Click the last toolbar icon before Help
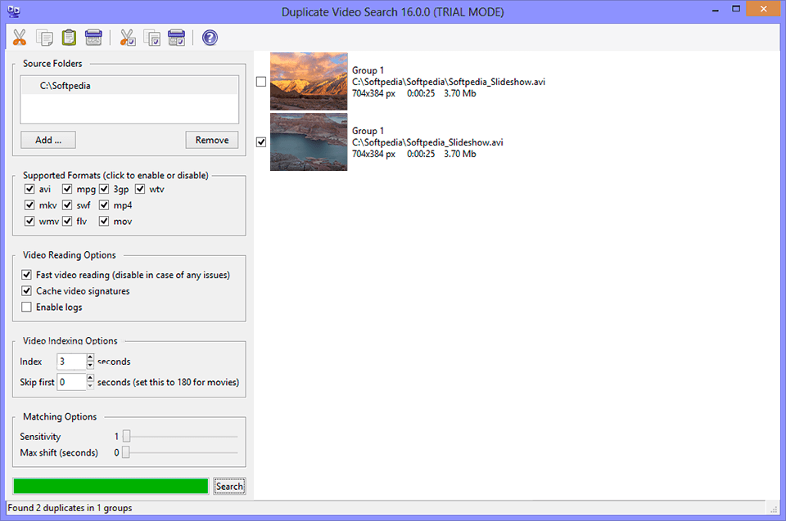786x522 pixels. pyautogui.click(x=177, y=38)
